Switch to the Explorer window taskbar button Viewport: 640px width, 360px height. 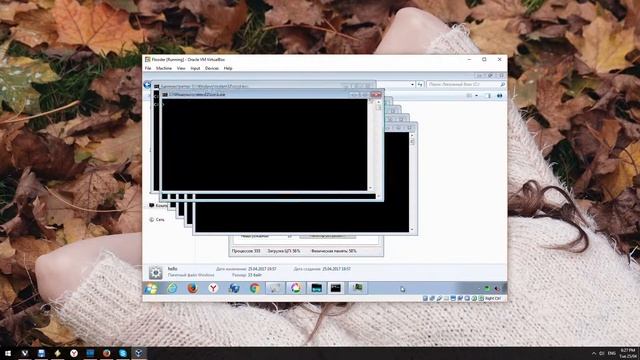pos(316,288)
